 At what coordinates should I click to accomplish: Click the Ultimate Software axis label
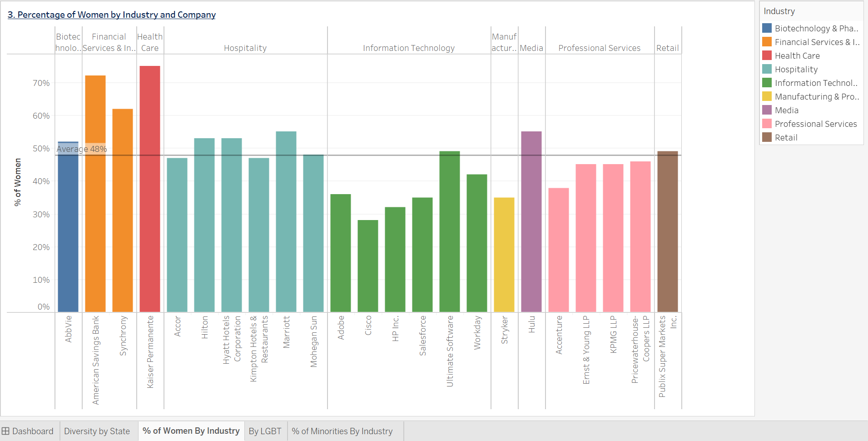pyautogui.click(x=450, y=351)
